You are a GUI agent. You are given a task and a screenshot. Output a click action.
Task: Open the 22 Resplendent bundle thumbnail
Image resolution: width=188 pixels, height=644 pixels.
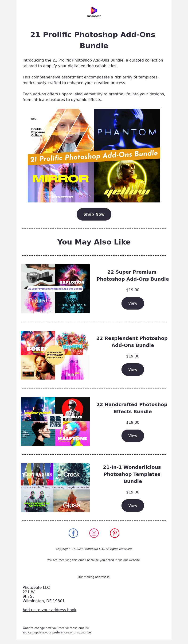point(55,355)
